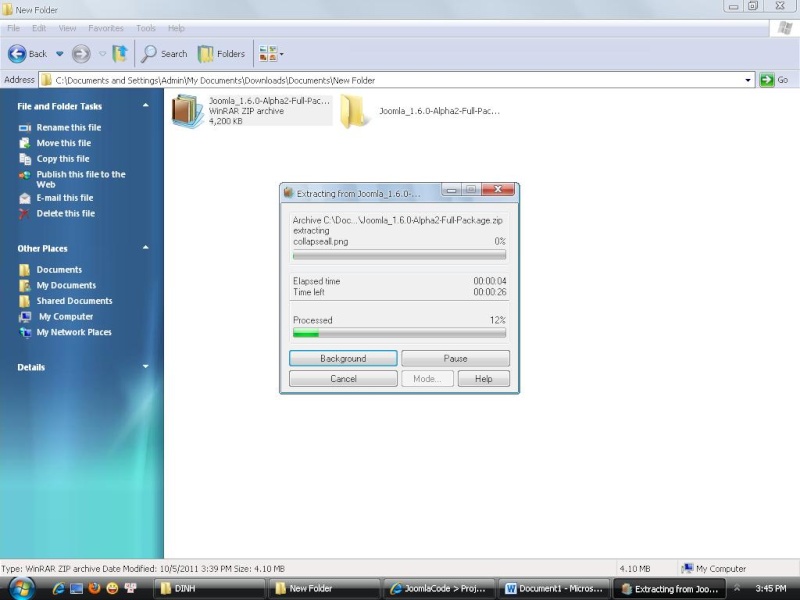Viewport: 800px width, 600px height.
Task: Expand the address bar dropdown arrow
Action: tap(748, 80)
